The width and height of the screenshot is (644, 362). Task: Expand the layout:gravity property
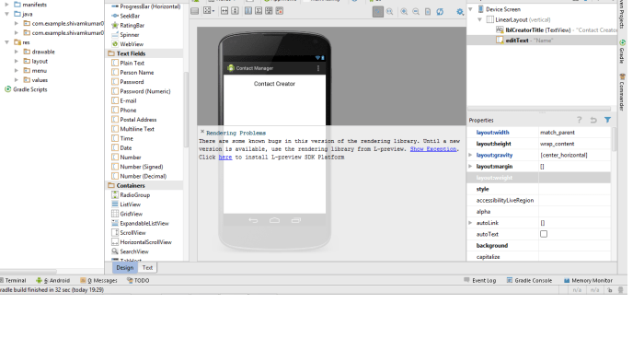coord(470,155)
